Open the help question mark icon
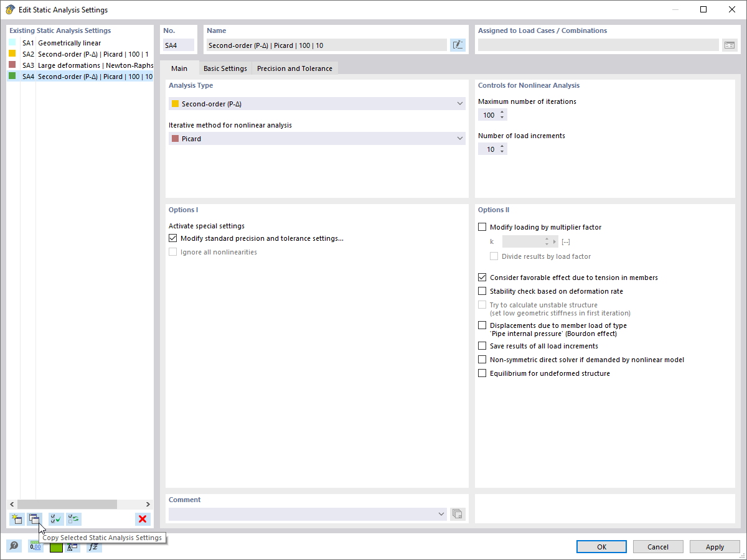Screen dimensions: 747x560 point(14,546)
